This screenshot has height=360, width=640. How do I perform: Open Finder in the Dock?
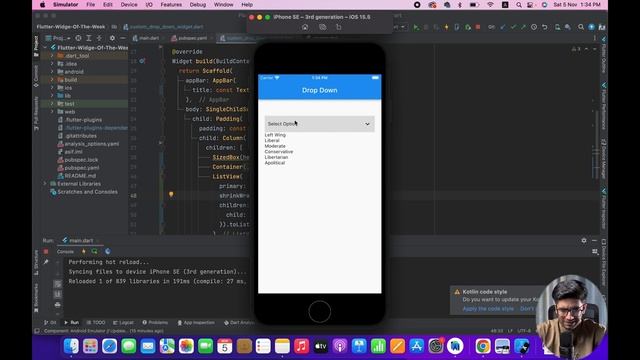pyautogui.click(x=71, y=346)
